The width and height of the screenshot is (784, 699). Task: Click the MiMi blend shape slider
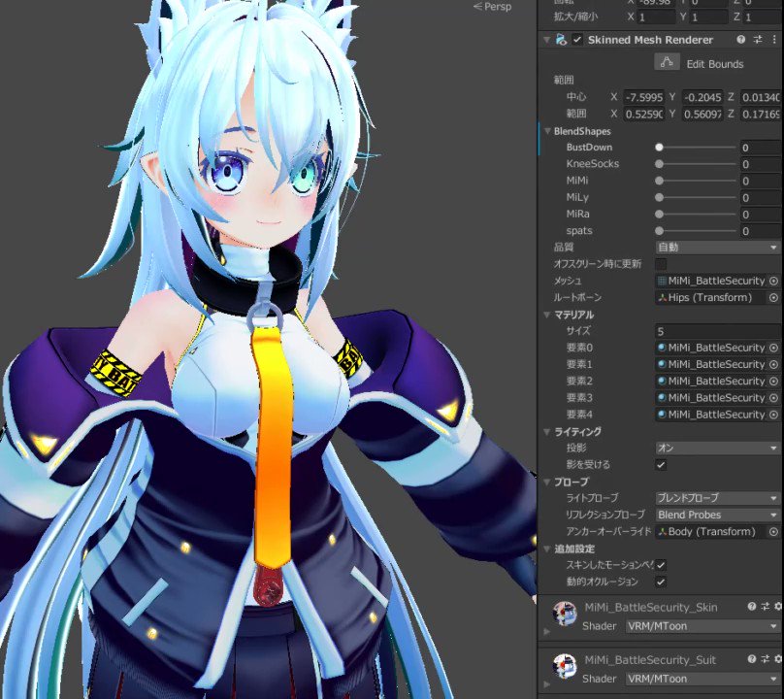pyautogui.click(x=696, y=181)
